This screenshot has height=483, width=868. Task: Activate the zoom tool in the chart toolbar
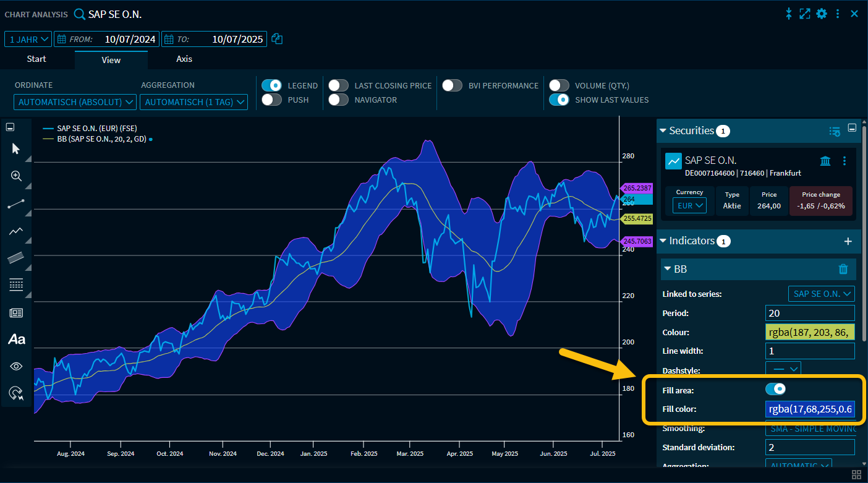[17, 176]
